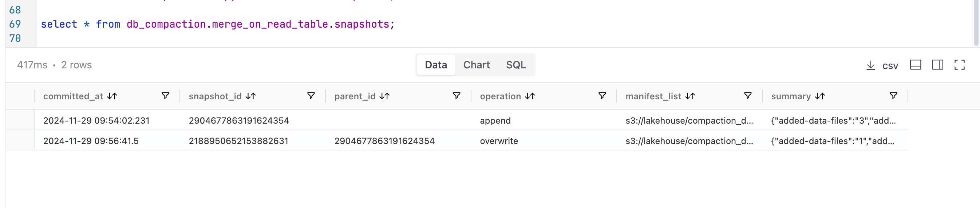
Task: Select the overwrite operation cell
Action: point(499,141)
